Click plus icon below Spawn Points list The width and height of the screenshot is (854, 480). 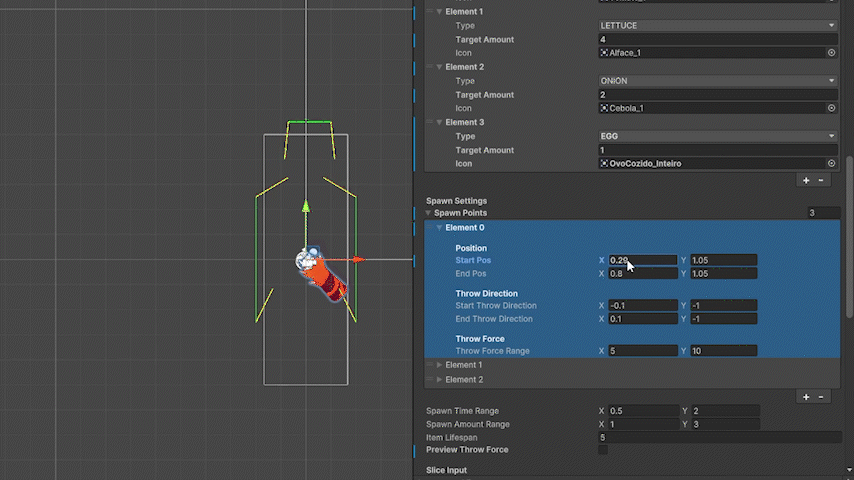tap(806, 397)
